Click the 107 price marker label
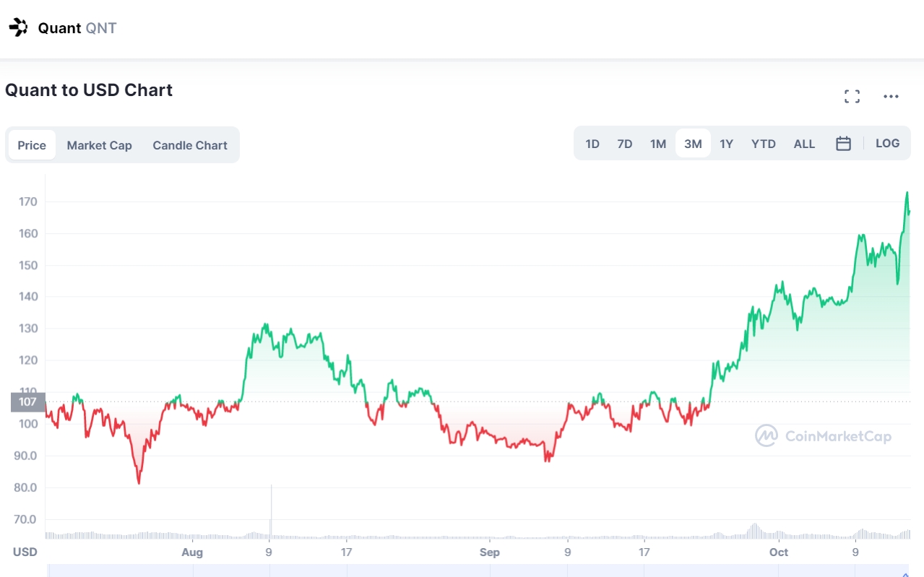This screenshot has height=577, width=924. (28, 402)
